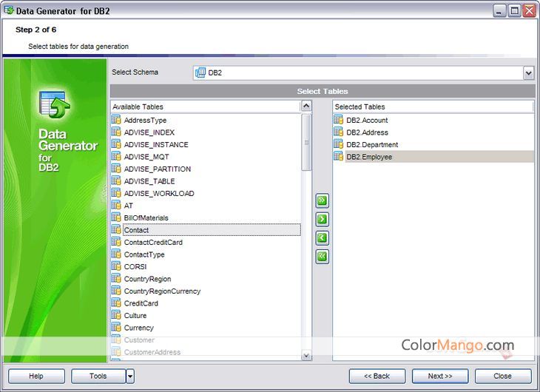Click the Tools button

(98, 376)
